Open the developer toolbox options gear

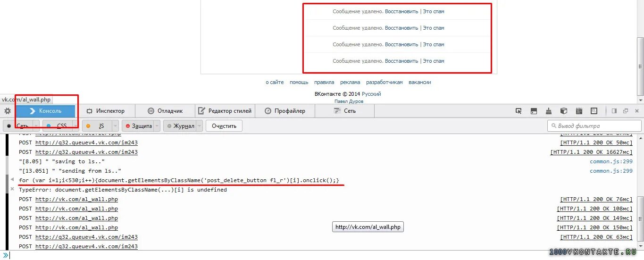(x=8, y=111)
